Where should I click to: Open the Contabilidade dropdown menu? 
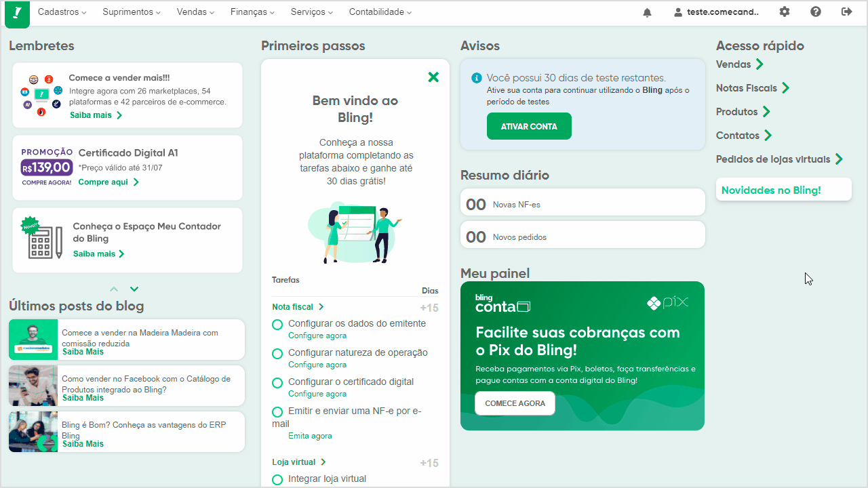[x=380, y=12]
